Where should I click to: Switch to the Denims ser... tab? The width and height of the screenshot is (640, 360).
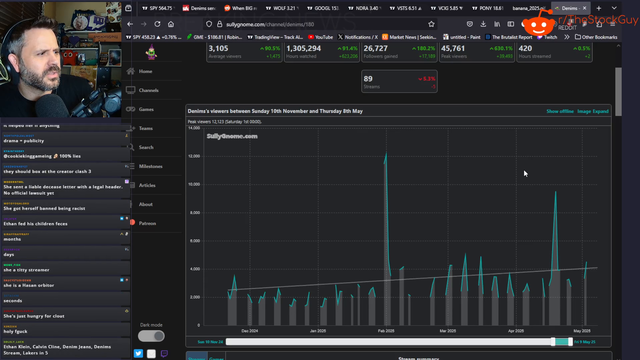tap(199, 8)
